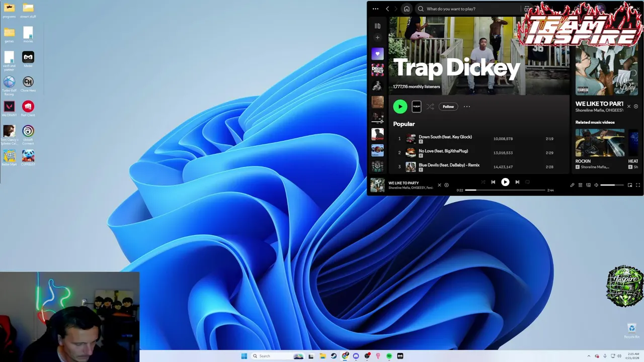Open the stream stuff desktop folder
Screen dimensions: 644x362
(x=28, y=11)
